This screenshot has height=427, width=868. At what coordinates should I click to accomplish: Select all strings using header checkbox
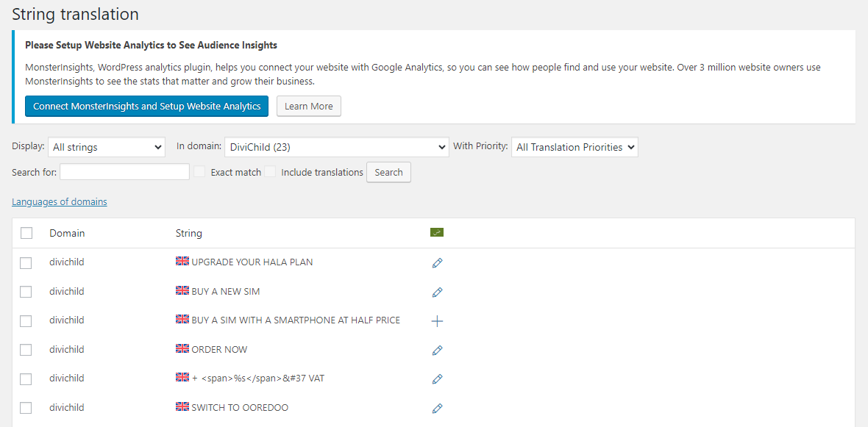coord(26,233)
